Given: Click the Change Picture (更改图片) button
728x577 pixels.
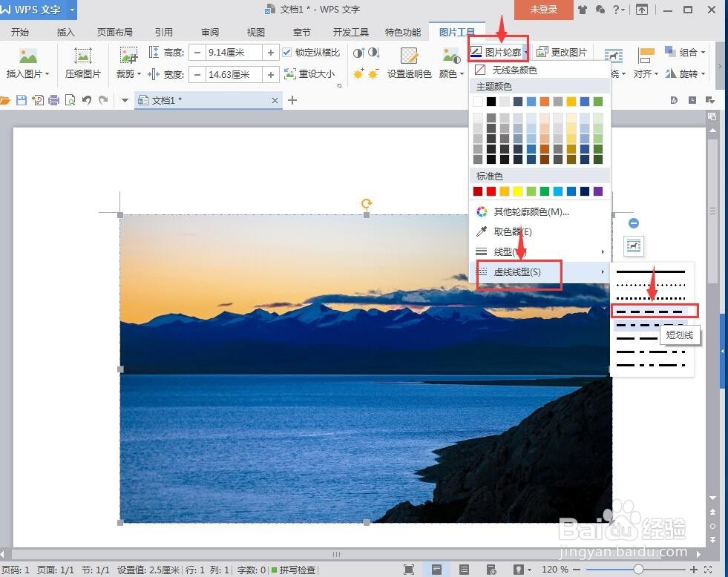Looking at the screenshot, I should pos(561,53).
